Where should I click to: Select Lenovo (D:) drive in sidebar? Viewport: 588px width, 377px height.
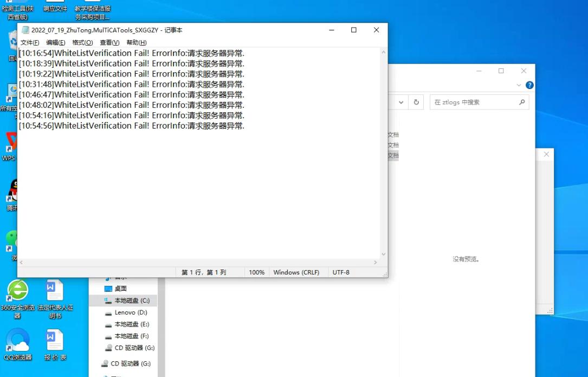pos(131,312)
